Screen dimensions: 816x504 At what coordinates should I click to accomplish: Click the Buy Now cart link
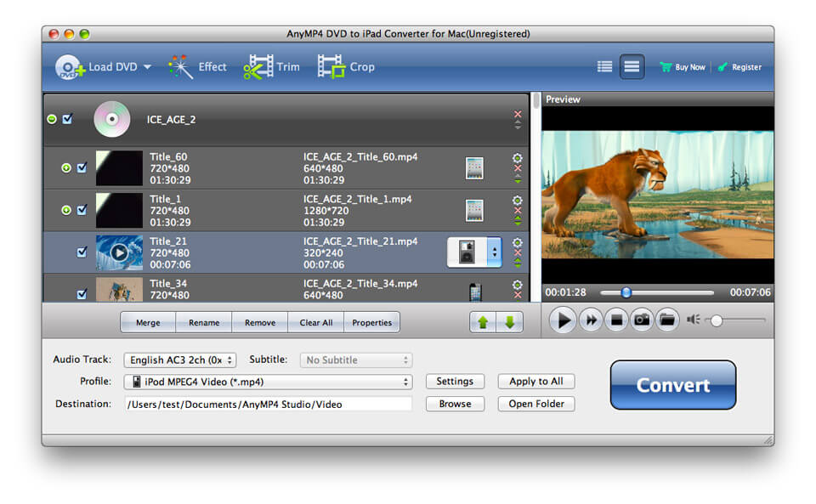[x=683, y=67]
